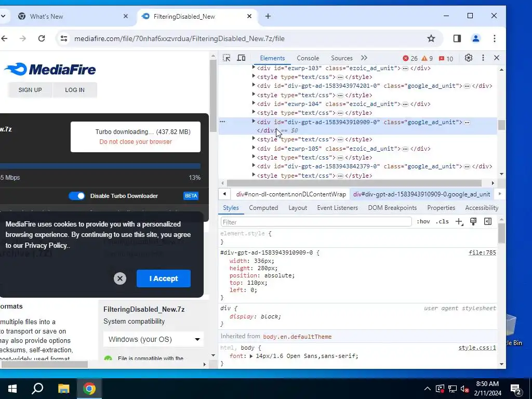Open the Windows Start menu
This screenshot has width=532, height=399.
[x=12, y=389]
